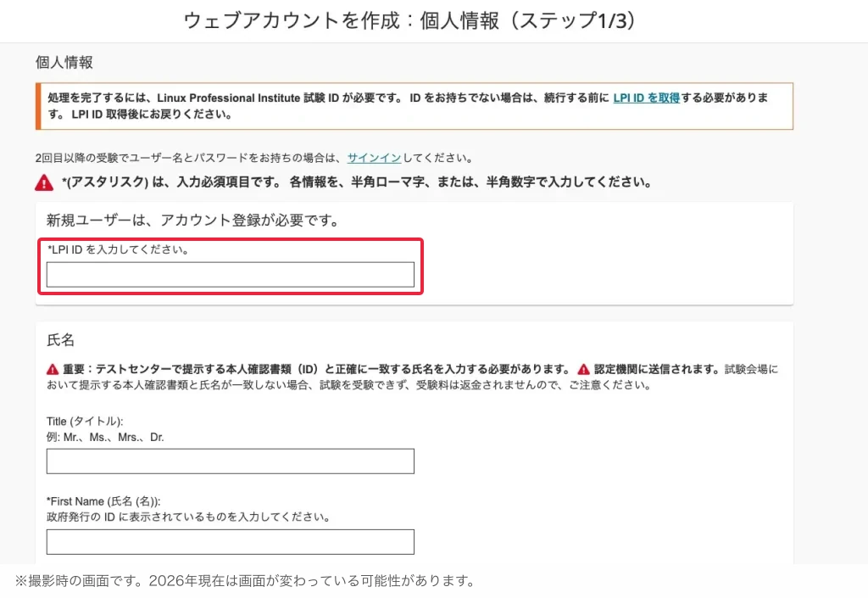Image resolution: width=868 pixels, height=598 pixels.
Task: Click the 個人情報 section heading
Action: [64, 62]
